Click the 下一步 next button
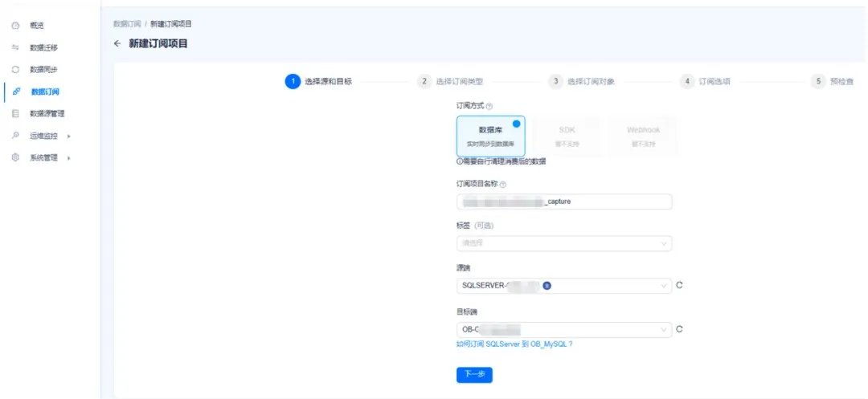868x399 pixels. (474, 375)
